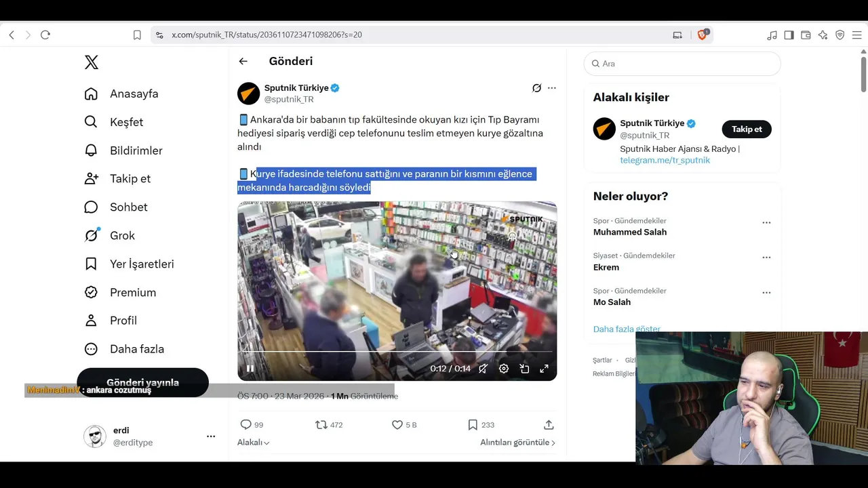Open Grok in sidebar
Screen dimensions: 868x488
(x=110, y=236)
